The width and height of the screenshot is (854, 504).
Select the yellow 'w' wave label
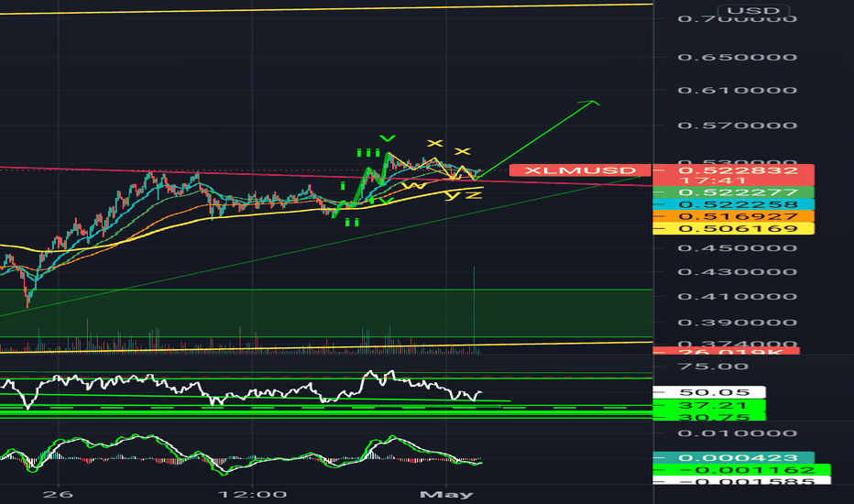pos(414,185)
